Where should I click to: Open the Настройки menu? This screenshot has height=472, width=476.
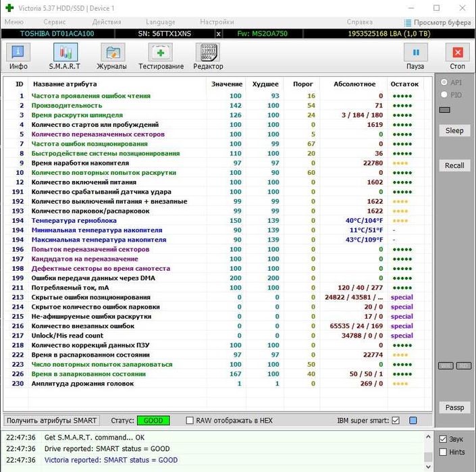[217, 22]
